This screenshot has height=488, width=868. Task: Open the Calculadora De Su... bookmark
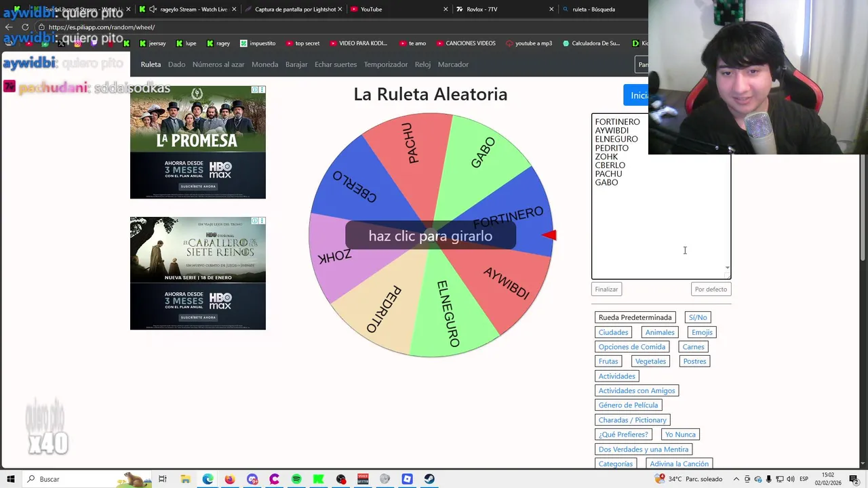591,43
